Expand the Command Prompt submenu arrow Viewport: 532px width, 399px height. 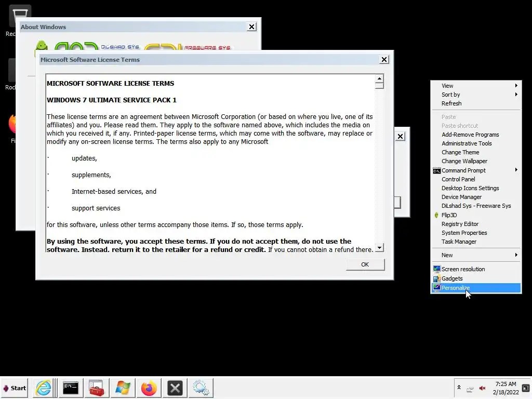[516, 170]
